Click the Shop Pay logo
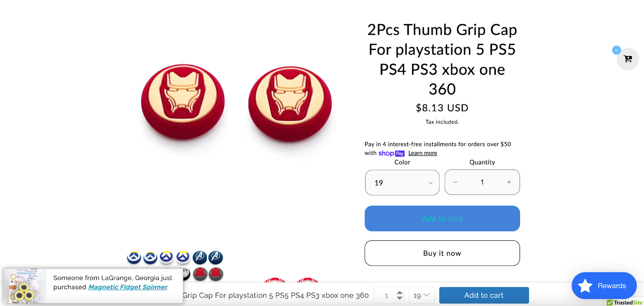 coord(391,153)
